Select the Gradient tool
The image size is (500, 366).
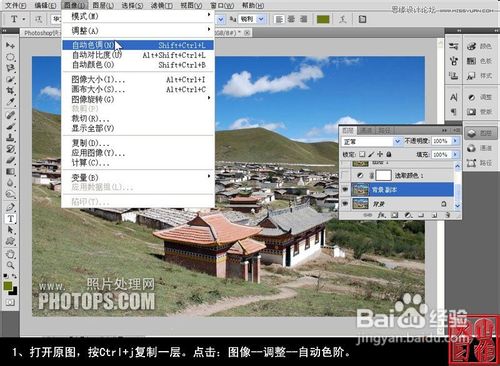point(10,172)
